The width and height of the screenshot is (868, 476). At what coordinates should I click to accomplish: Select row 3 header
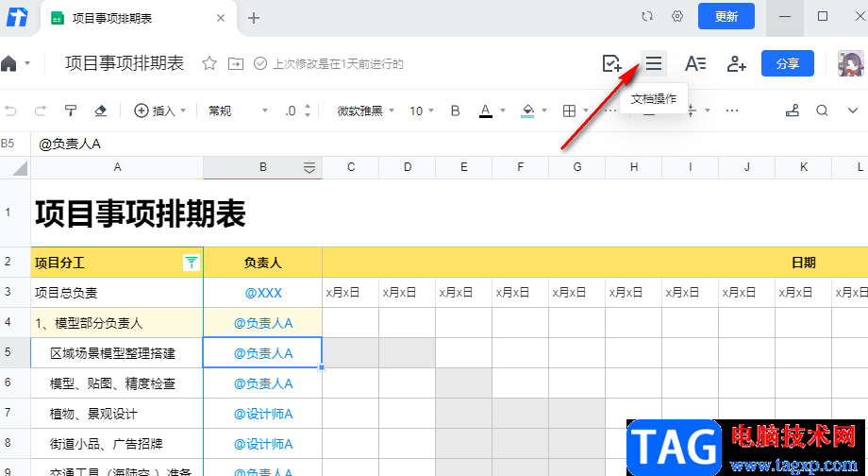point(15,293)
